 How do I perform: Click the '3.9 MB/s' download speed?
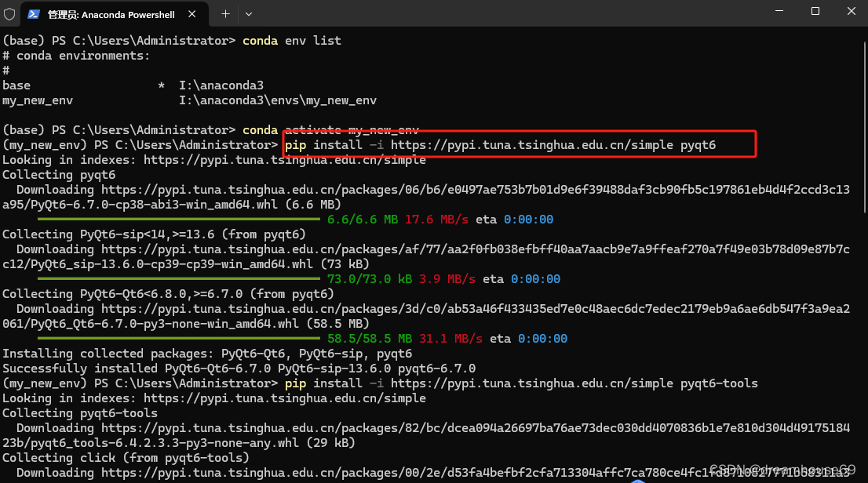(447, 279)
